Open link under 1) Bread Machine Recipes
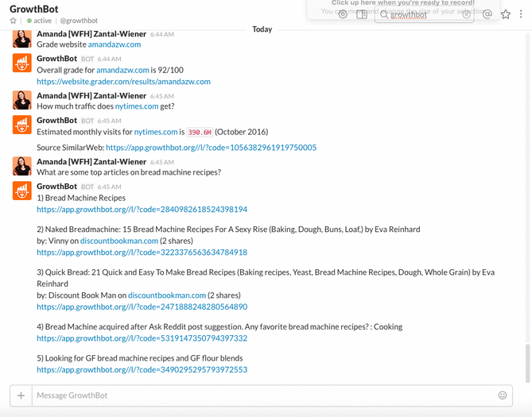Screen dimensions: 532x417 (142, 210)
